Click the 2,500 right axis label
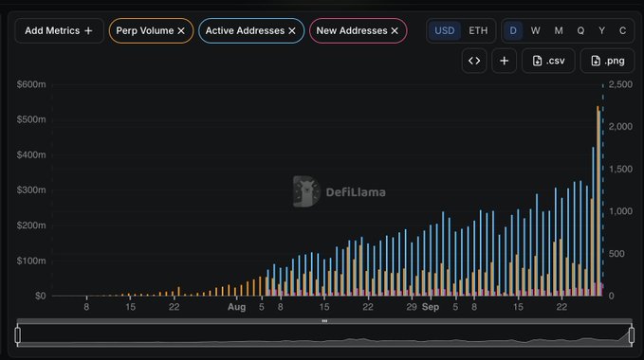This screenshot has width=644, height=360. click(x=620, y=84)
